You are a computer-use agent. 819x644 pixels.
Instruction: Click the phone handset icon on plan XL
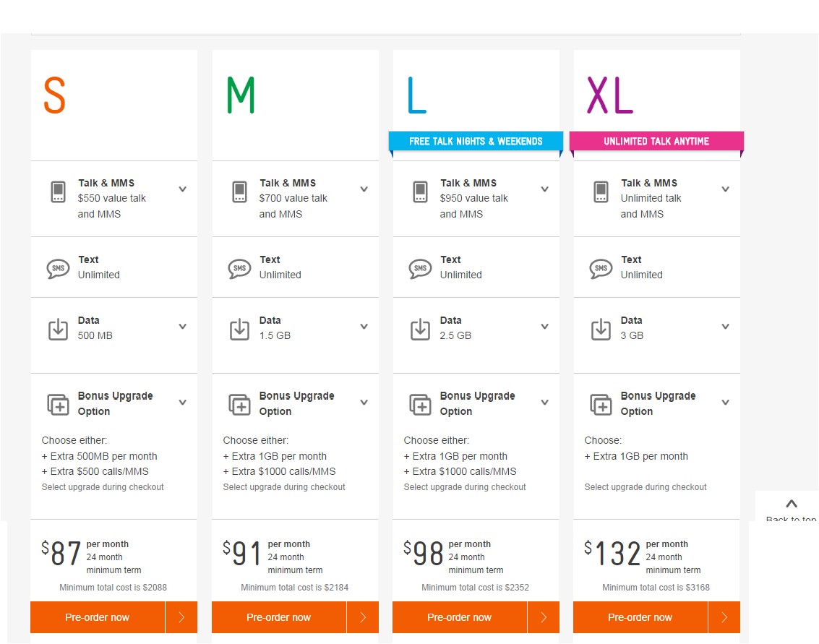[x=601, y=192]
